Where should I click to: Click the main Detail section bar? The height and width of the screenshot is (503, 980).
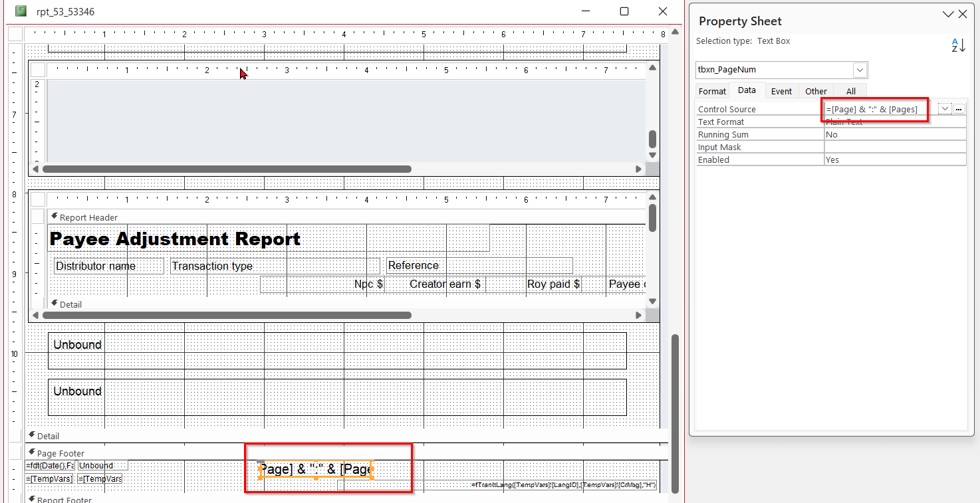point(346,436)
